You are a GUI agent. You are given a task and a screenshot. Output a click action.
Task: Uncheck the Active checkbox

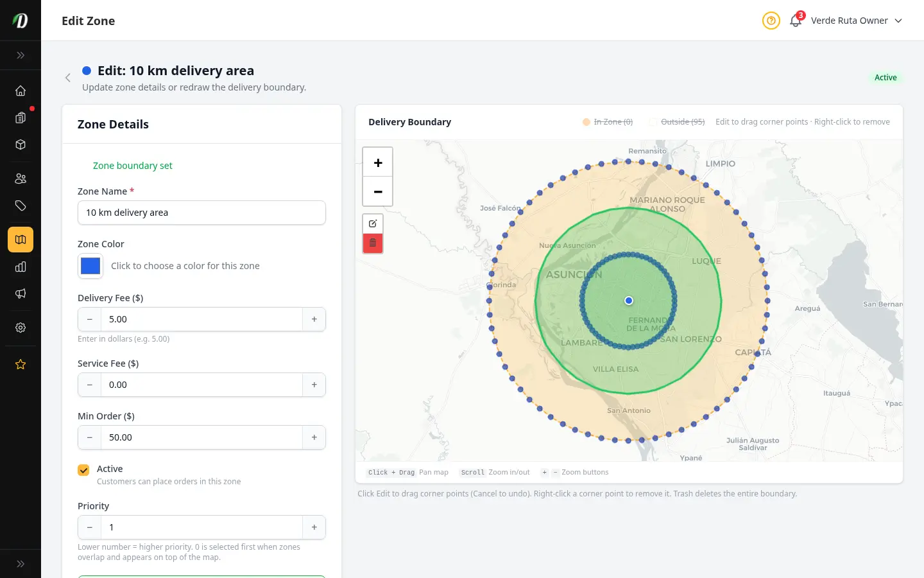(83, 470)
